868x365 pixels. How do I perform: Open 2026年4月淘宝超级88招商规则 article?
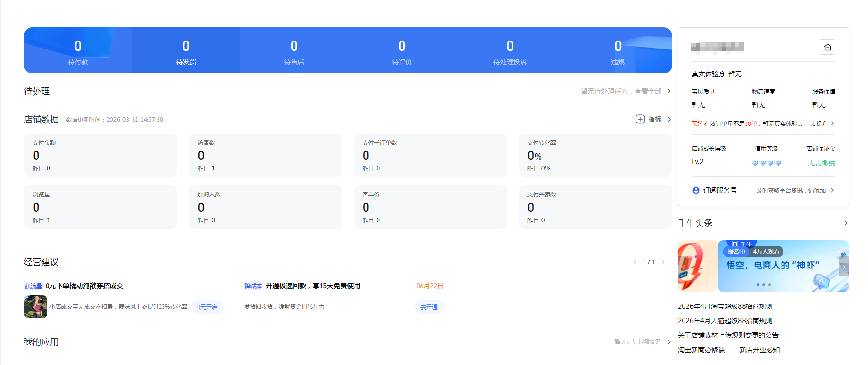coord(725,306)
